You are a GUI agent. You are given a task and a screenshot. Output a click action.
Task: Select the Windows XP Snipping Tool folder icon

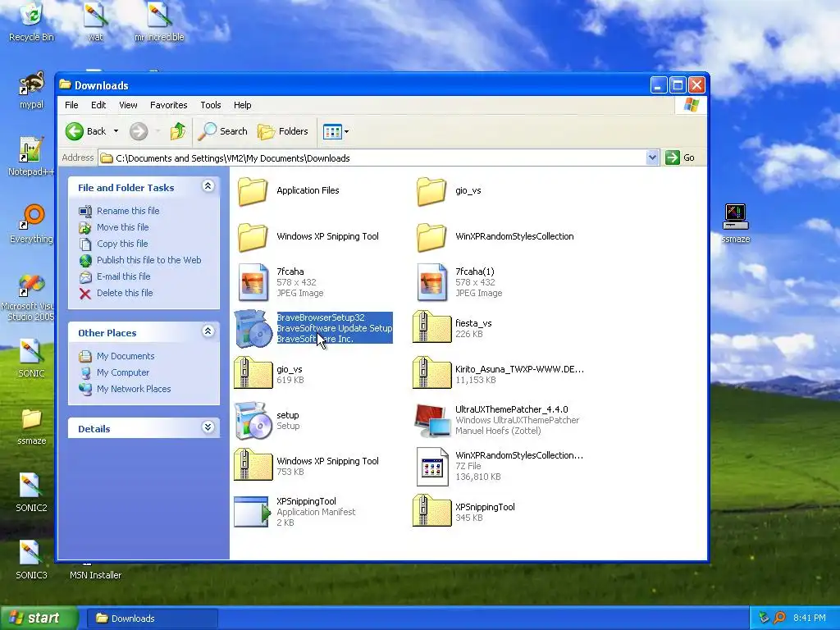(253, 237)
